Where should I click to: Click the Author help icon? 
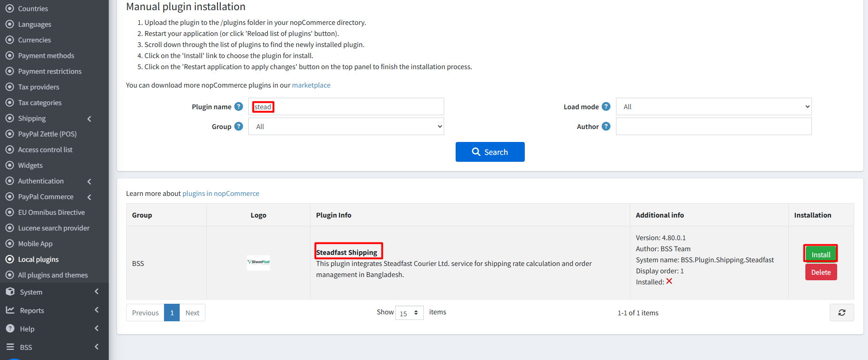click(x=606, y=126)
